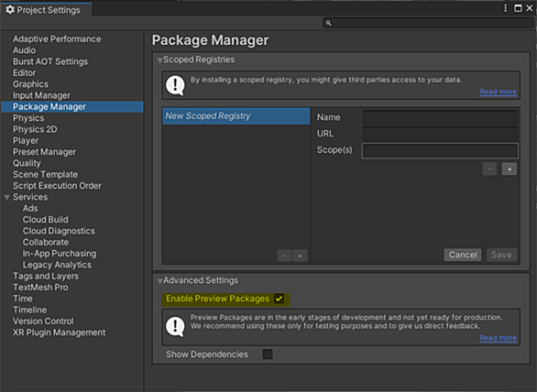Collapse the Services tree group
The width and height of the screenshot is (537, 392).
click(6, 197)
